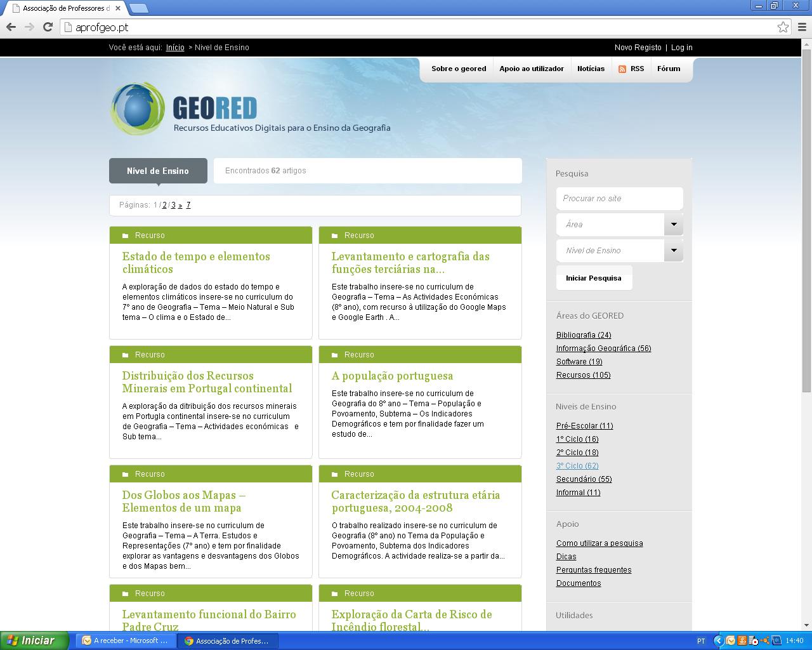Click the Iniciar Pesquisa button

[x=594, y=278]
